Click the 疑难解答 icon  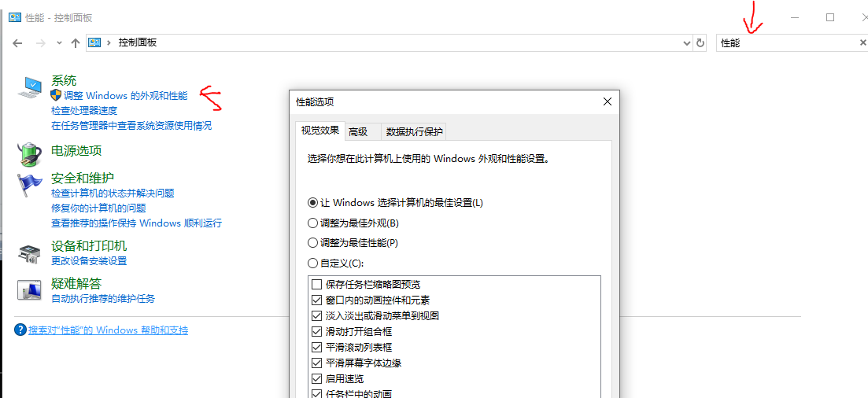point(30,290)
